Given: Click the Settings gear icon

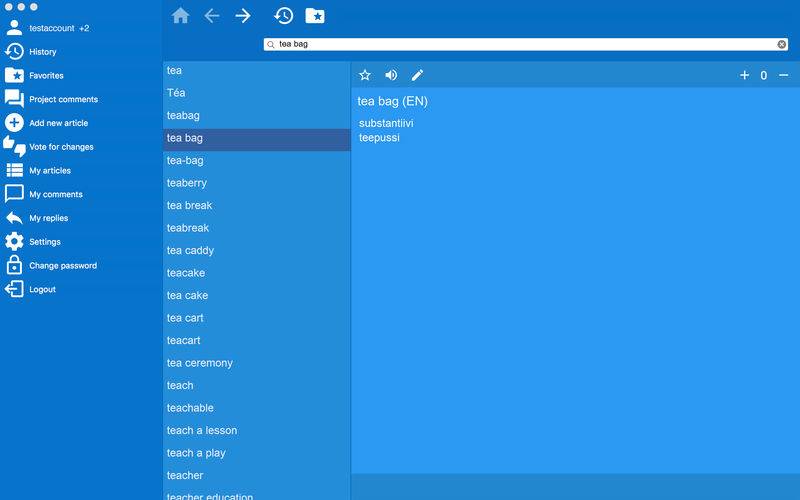Looking at the screenshot, I should point(14,241).
